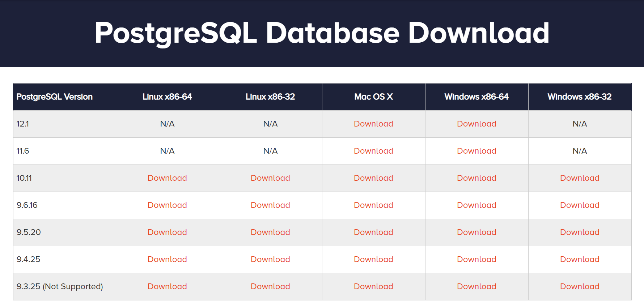Download PostgreSQL 12.1 for Windows x86-64
Image resolution: width=644 pixels, height=308 pixels.
pyautogui.click(x=476, y=124)
